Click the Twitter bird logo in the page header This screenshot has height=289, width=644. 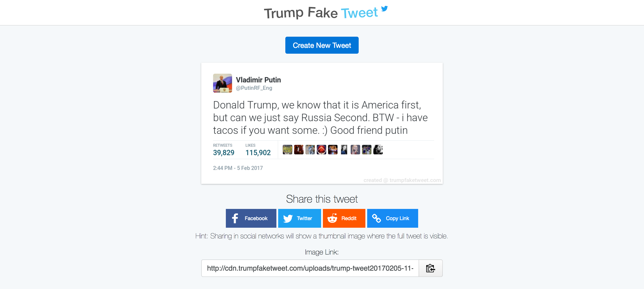coord(385,9)
